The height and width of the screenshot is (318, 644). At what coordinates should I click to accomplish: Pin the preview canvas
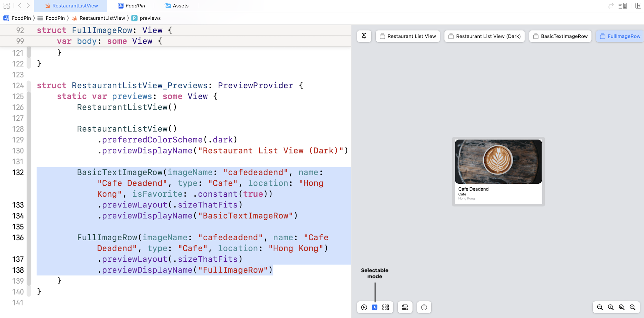pos(364,36)
